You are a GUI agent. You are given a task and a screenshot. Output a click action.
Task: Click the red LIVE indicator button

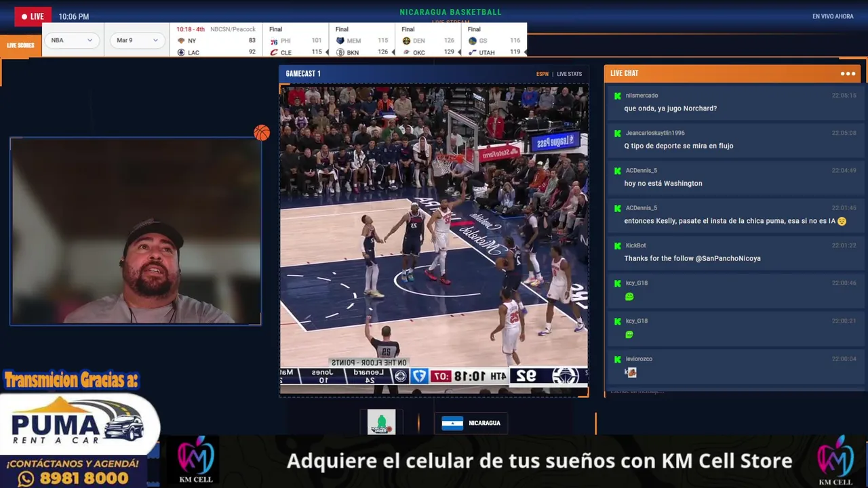tap(33, 16)
